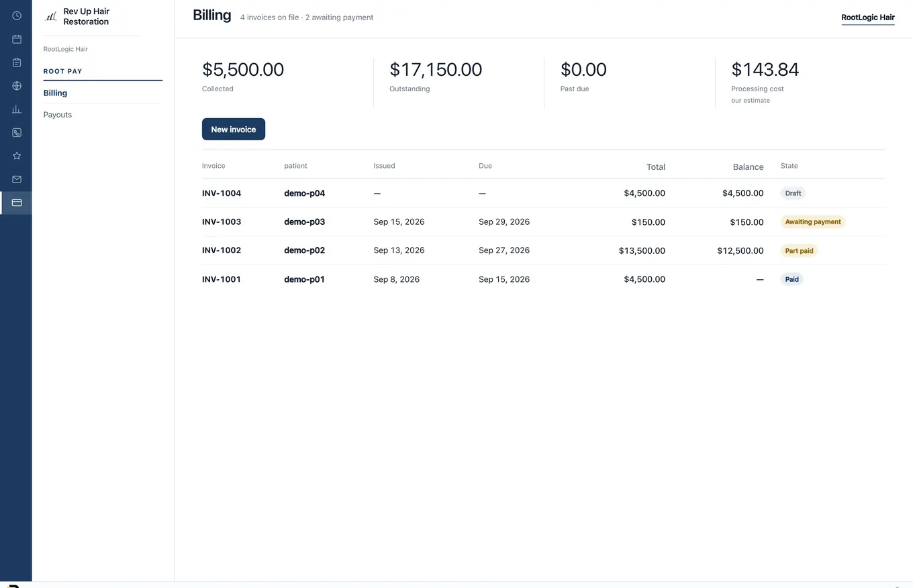Select patient demo-p03

click(x=305, y=222)
